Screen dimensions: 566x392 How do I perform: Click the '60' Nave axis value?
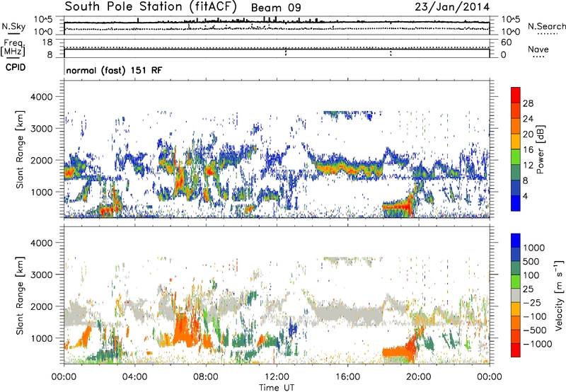click(x=507, y=42)
